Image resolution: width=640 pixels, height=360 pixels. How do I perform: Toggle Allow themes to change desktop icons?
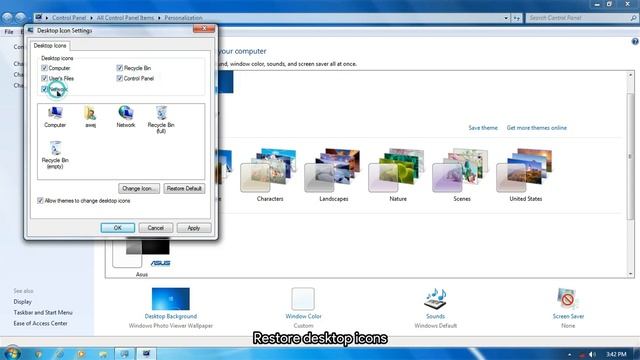coord(40,200)
